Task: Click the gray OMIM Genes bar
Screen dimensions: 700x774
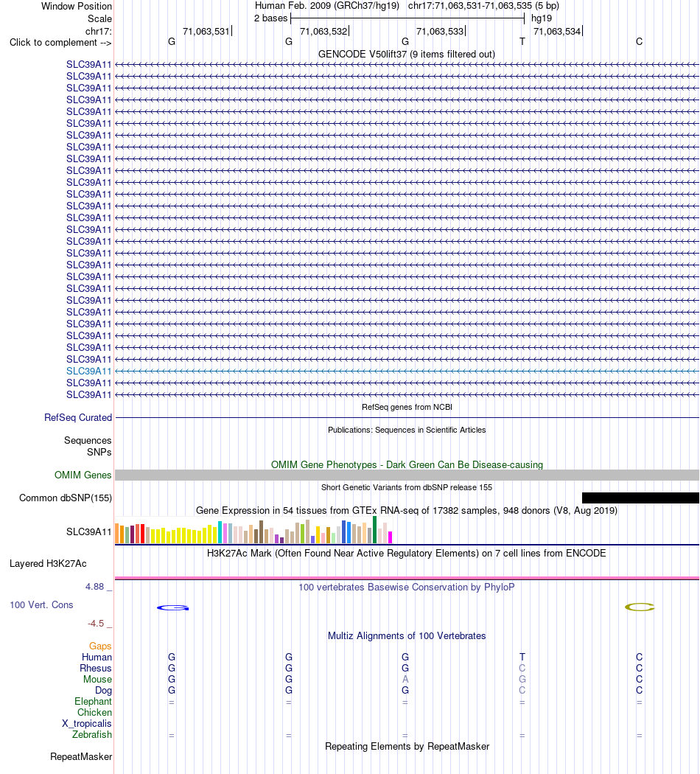Action: [407, 475]
